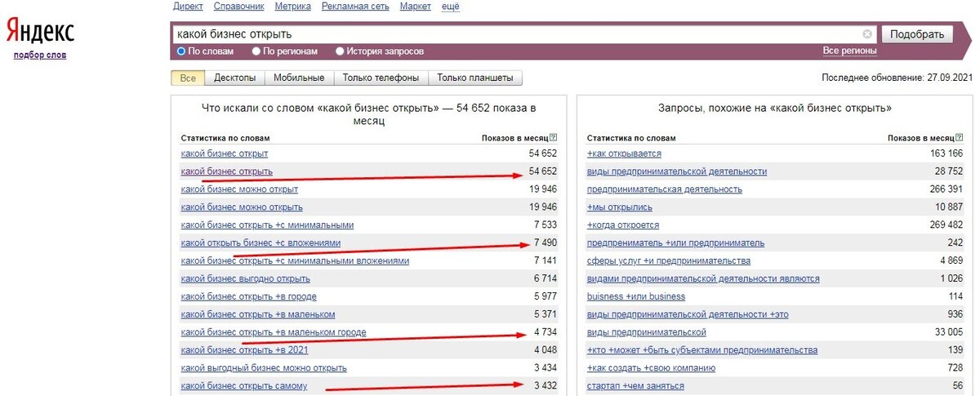
Task: Open 'какой выгодный бизнес можно открыть'
Action: click(264, 368)
